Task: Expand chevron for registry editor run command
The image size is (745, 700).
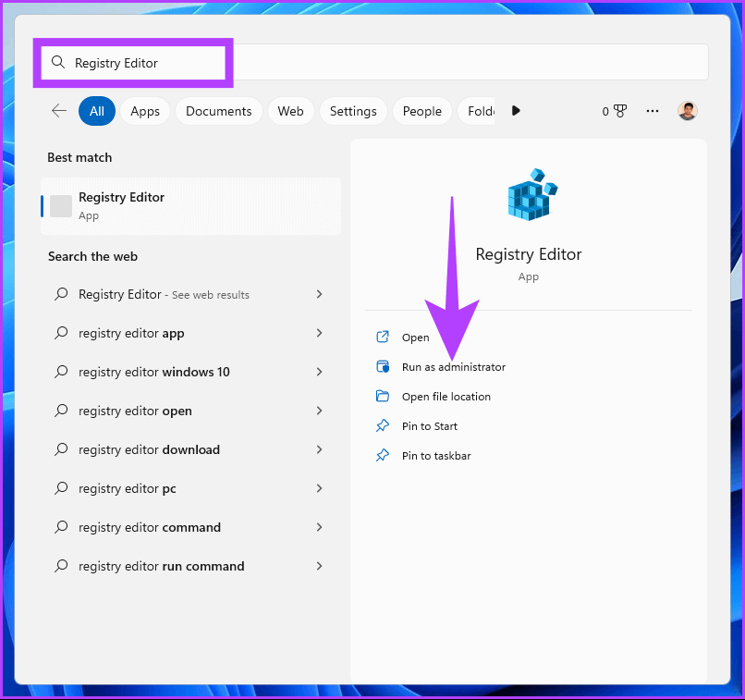Action: pos(319,566)
